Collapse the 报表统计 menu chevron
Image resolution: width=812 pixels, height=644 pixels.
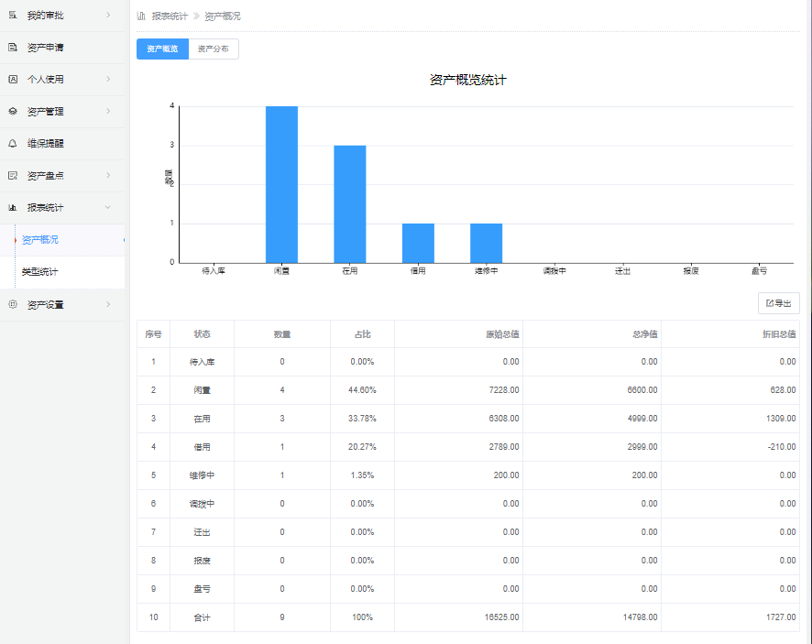(108, 208)
